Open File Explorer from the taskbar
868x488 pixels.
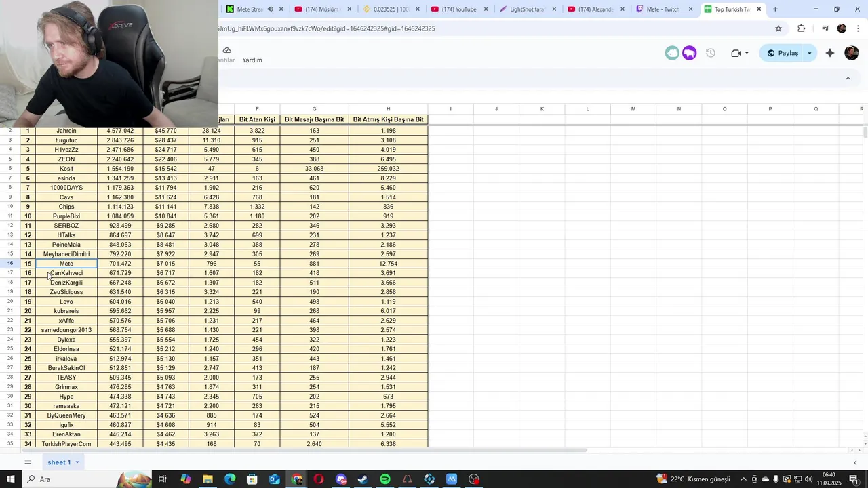point(208,479)
